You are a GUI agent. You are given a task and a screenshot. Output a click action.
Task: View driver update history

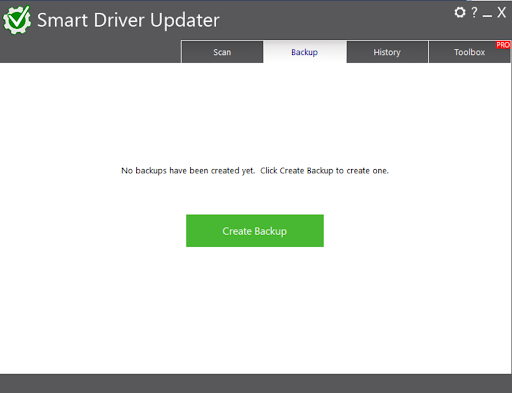pyautogui.click(x=387, y=52)
